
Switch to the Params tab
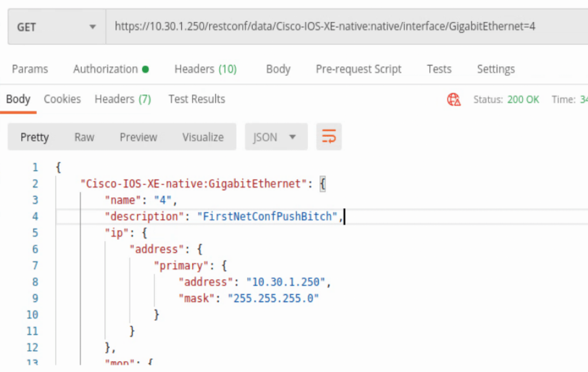tap(30, 69)
